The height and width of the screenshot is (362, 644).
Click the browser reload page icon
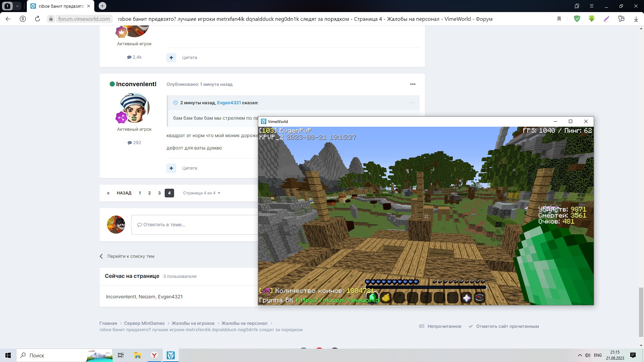tap(38, 19)
